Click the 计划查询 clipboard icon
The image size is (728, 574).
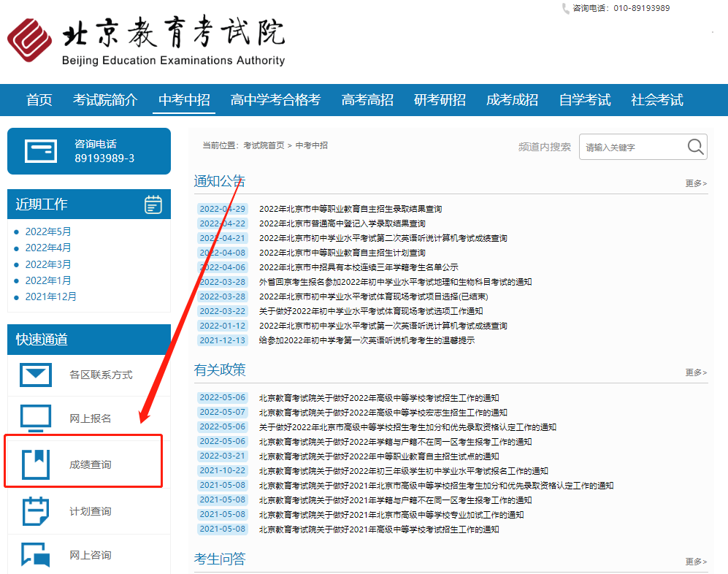(35, 511)
